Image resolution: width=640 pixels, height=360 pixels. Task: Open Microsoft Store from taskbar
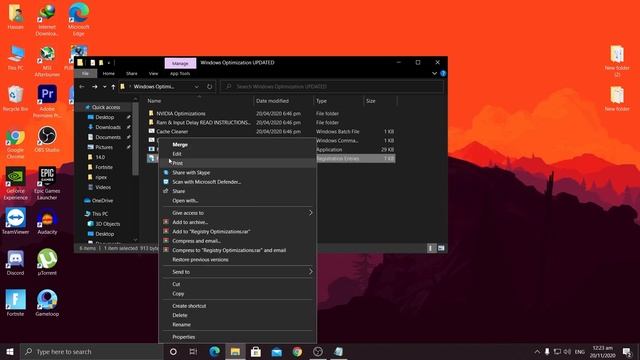256,351
